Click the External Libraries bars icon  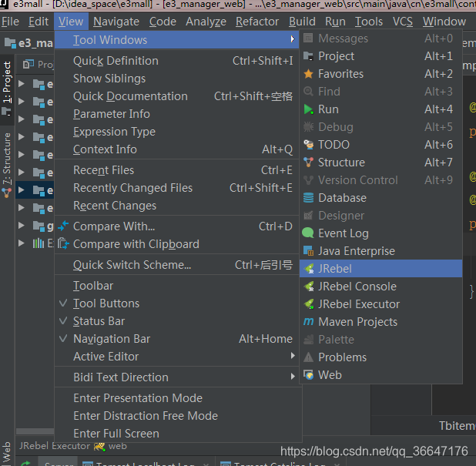[x=39, y=243]
